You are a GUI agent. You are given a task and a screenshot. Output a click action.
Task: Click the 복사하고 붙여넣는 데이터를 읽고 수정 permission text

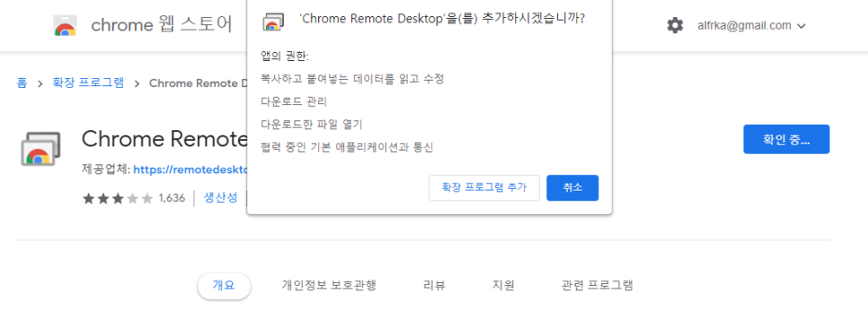[352, 79]
